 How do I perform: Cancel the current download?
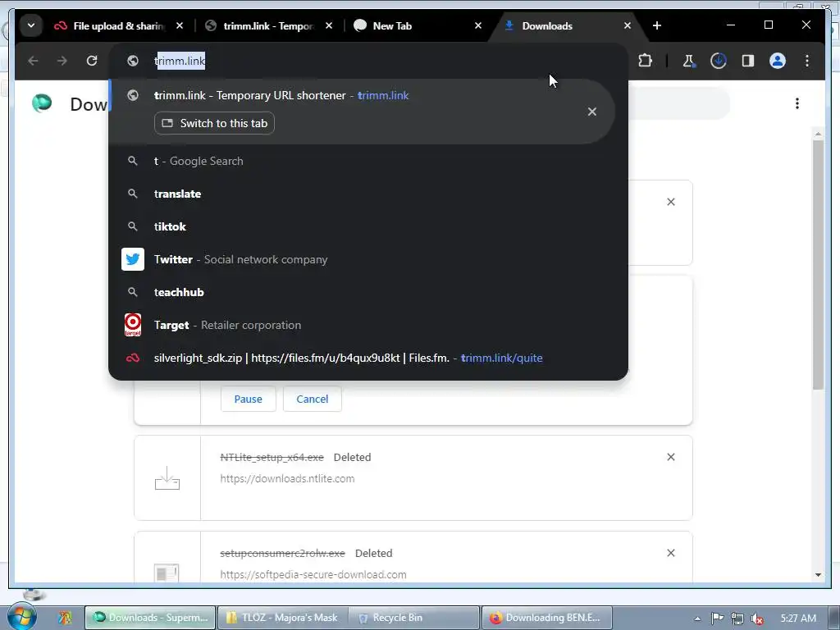(x=313, y=399)
